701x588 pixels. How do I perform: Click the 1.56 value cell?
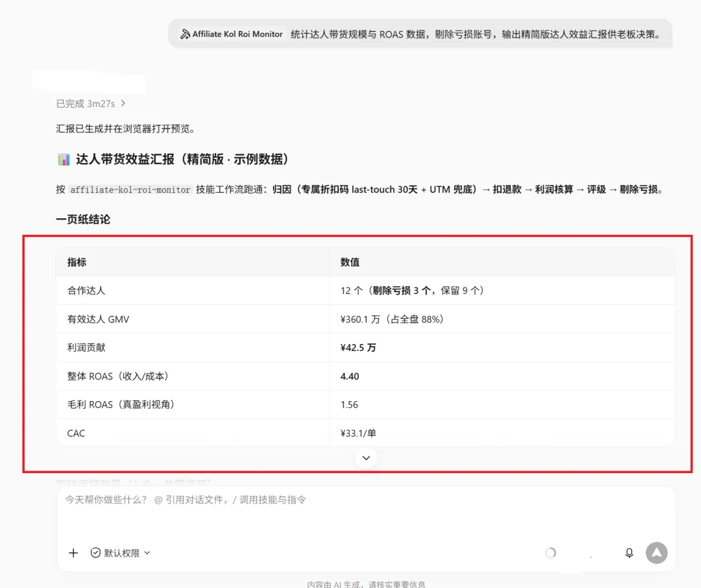pos(502,405)
